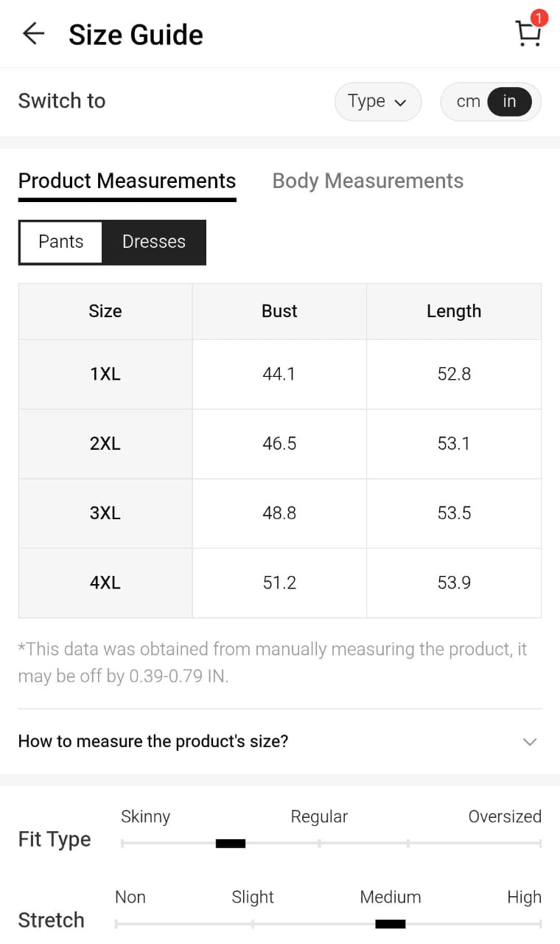This screenshot has height=944, width=560.
Task: Expand how to measure product's size
Action: [153, 741]
